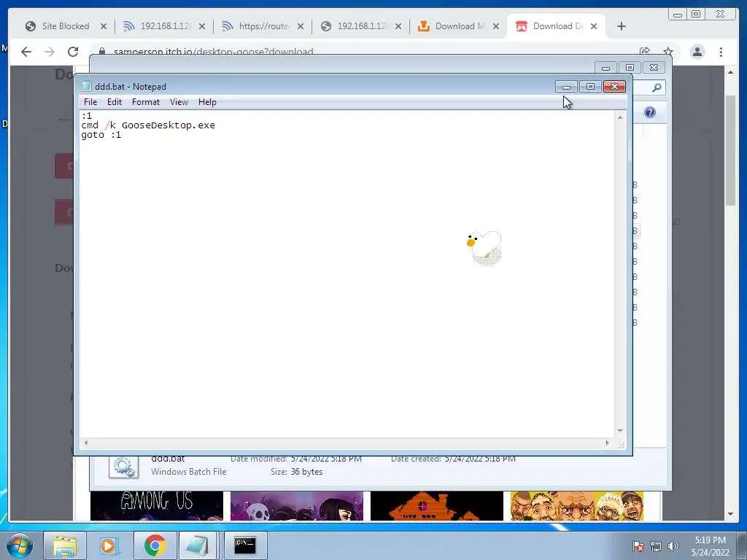Open the volume speaker icon

[x=673, y=547]
